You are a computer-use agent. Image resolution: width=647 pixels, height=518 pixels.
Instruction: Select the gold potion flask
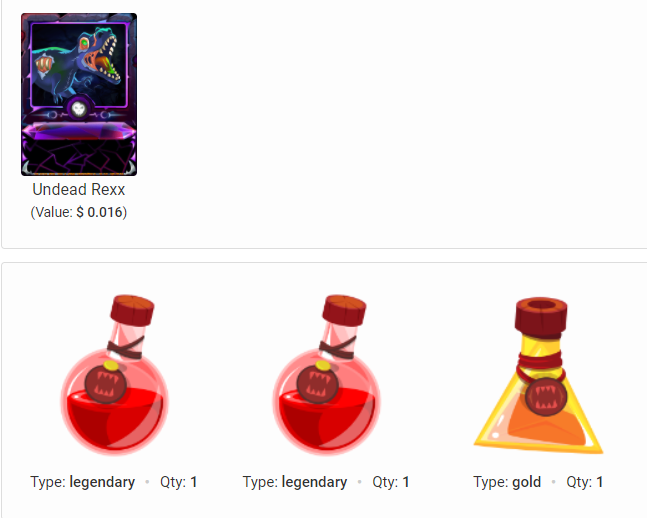(x=538, y=375)
